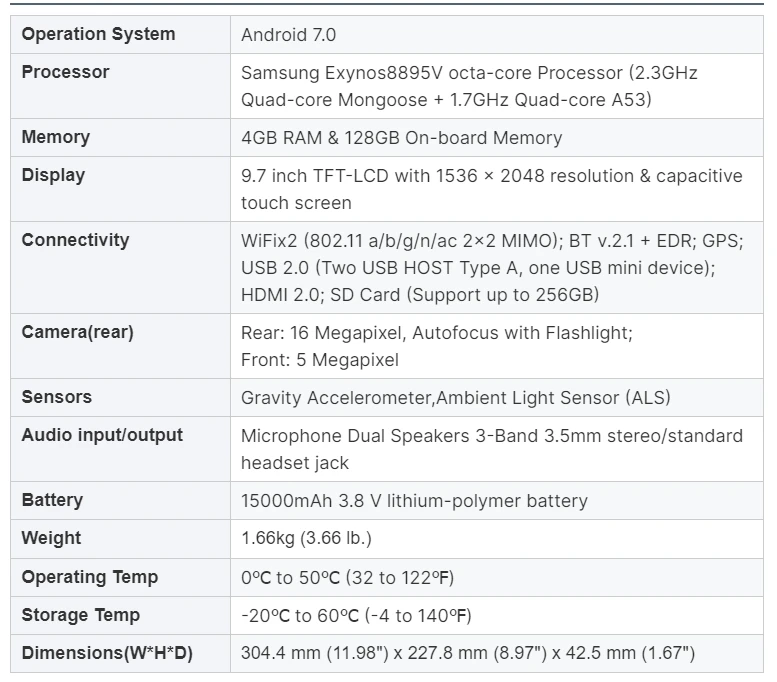Select the 9.7 inch TFT-LCD description
Viewport: 777px width, 682px height.
tap(491, 189)
